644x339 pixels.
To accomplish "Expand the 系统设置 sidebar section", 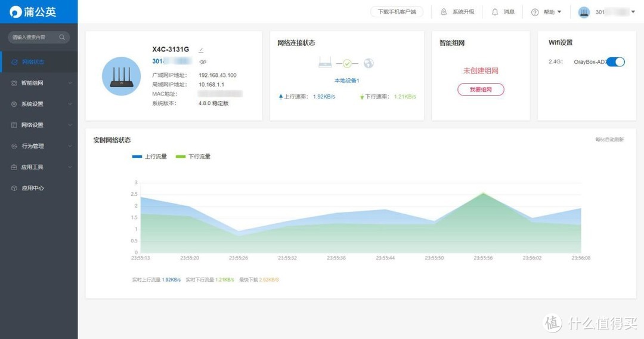I will pos(38,104).
